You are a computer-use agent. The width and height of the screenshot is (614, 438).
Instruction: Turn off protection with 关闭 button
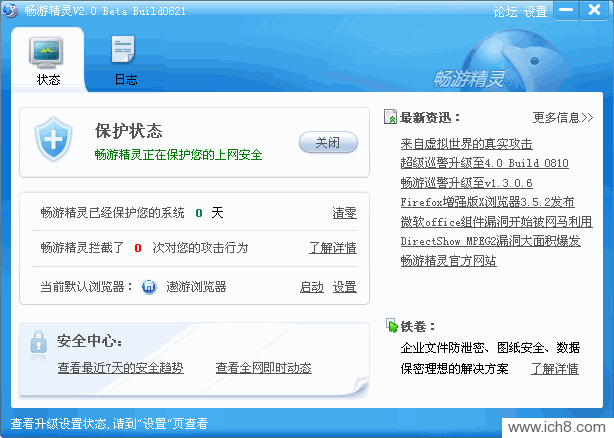[327, 143]
